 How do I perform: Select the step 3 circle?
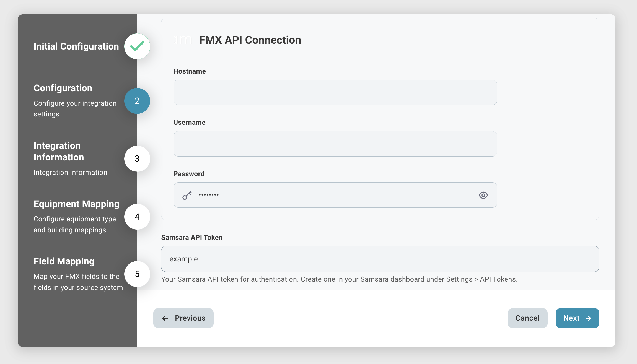point(137,158)
